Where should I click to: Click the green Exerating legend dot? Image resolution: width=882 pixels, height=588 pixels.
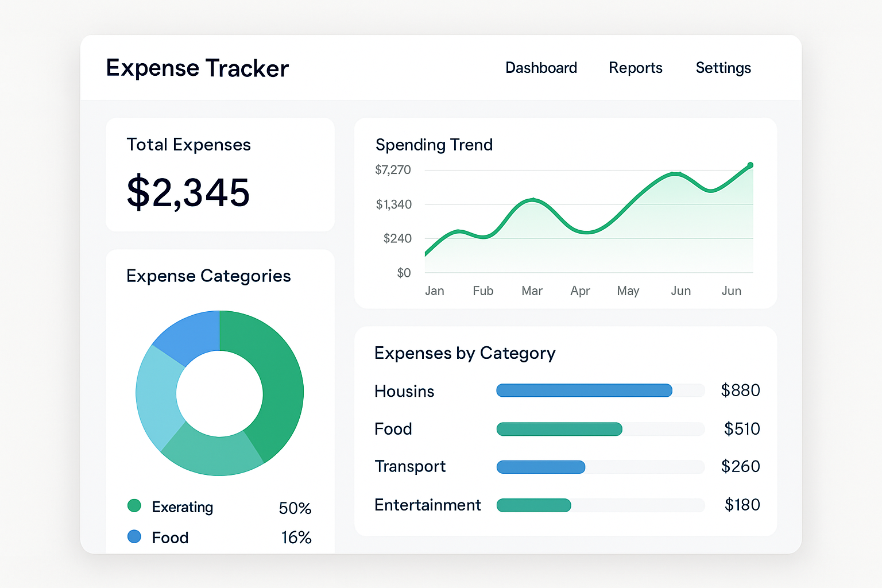(134, 505)
